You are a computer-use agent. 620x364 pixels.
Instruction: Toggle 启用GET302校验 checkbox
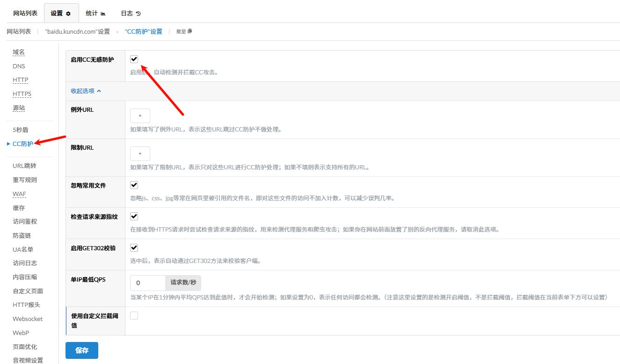pos(134,248)
